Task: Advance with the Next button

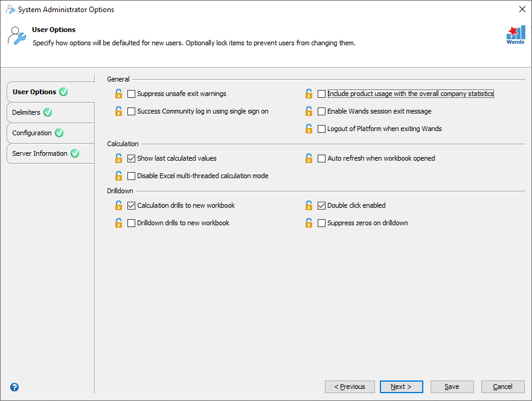Action: 401,387
